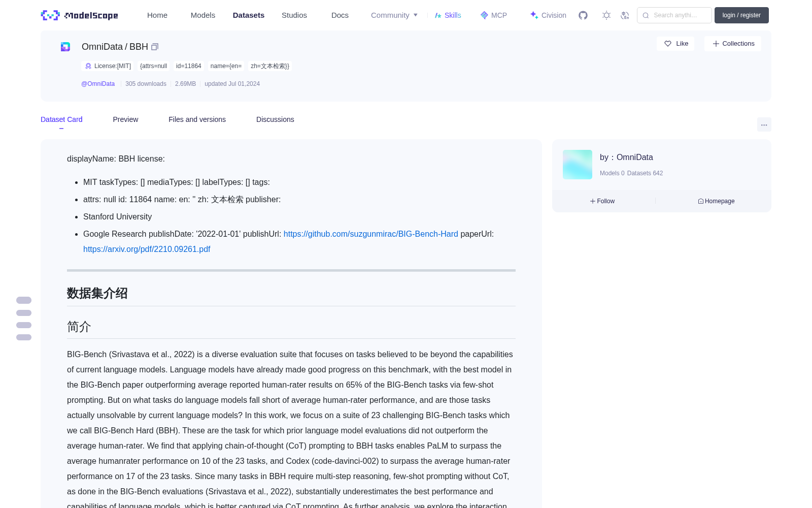812x508 pixels.
Task: Click the License:[MIT] tag
Action: (x=108, y=66)
